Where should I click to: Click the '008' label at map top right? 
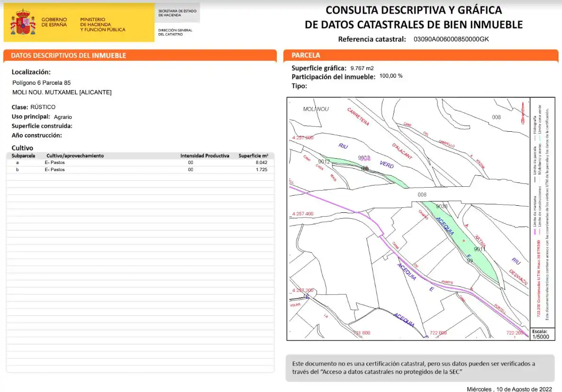(497, 117)
